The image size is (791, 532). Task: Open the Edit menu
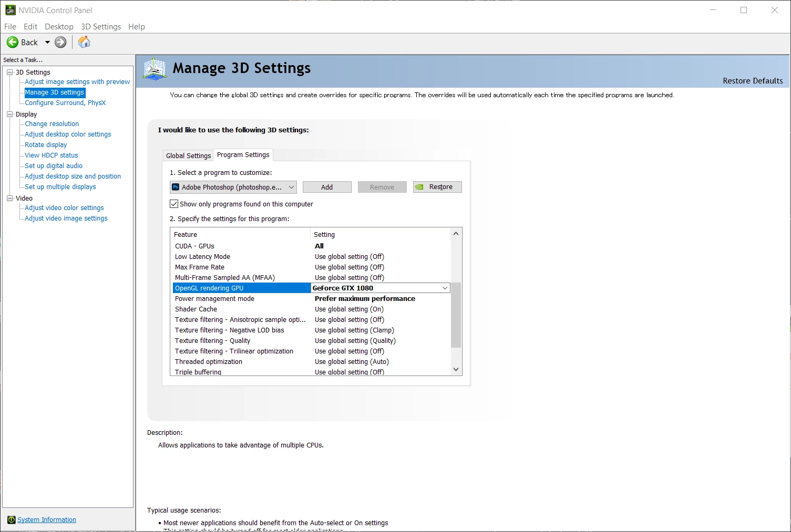(30, 26)
